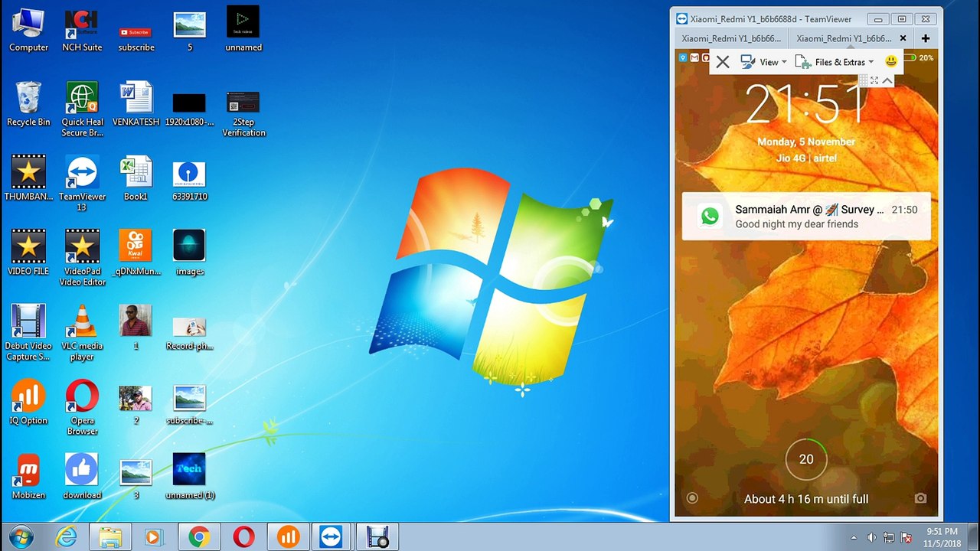Screen dimensions: 980x551
Task: Open the View dropdown in TeamViewer toolbar
Action: pos(763,62)
